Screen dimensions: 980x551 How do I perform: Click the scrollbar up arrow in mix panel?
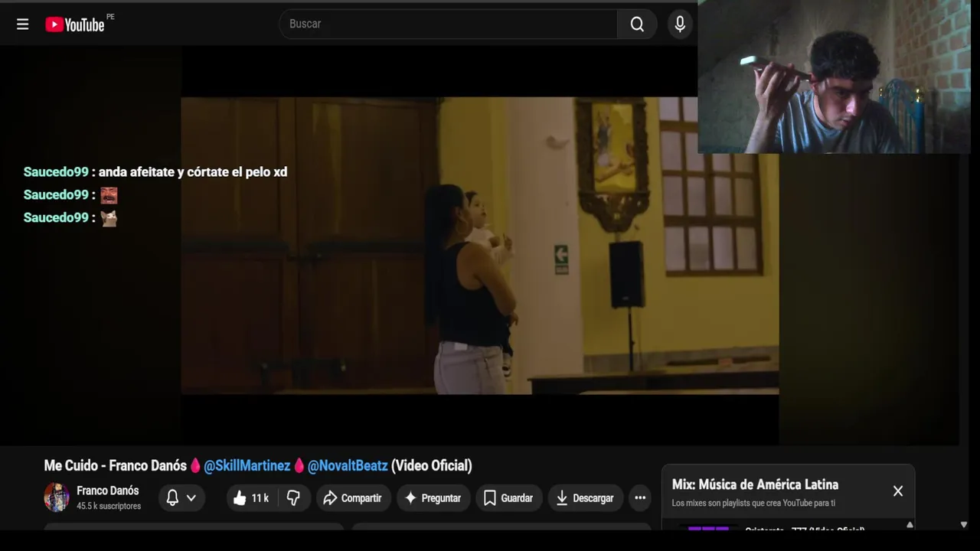[910, 525]
